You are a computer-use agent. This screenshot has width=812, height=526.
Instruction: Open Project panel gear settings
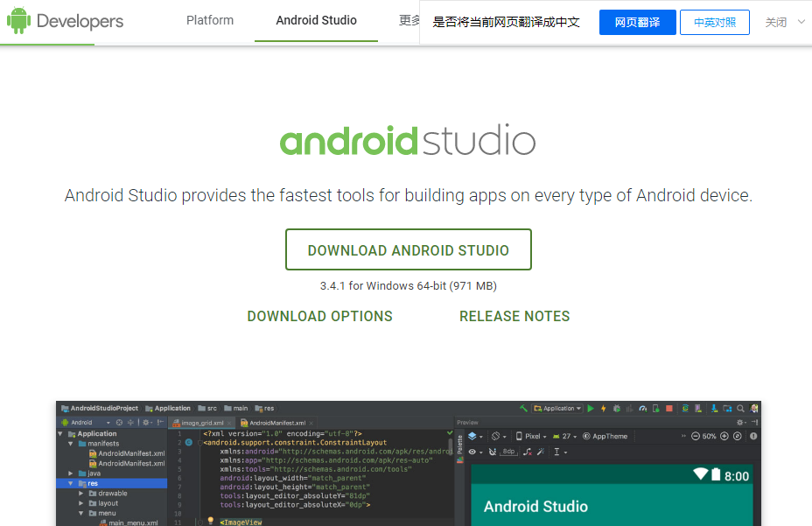[x=146, y=423]
